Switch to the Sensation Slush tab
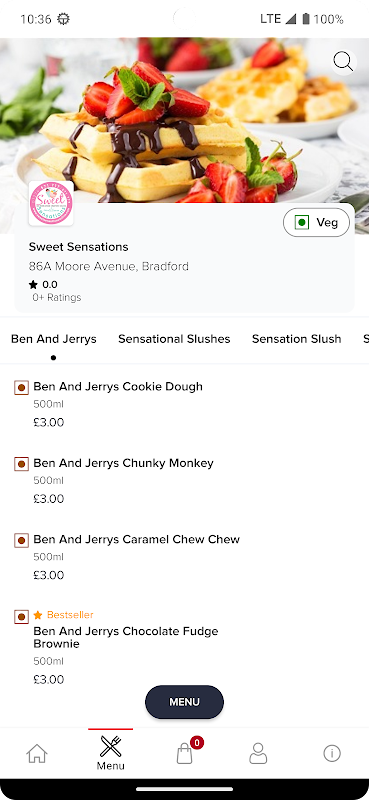The height and width of the screenshot is (800, 369). pos(297,339)
